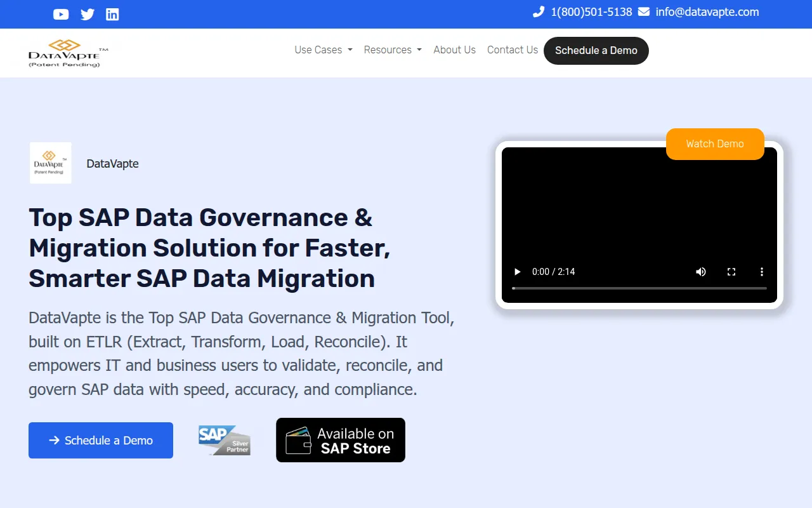Mute the demo video volume
The height and width of the screenshot is (508, 812).
point(701,272)
